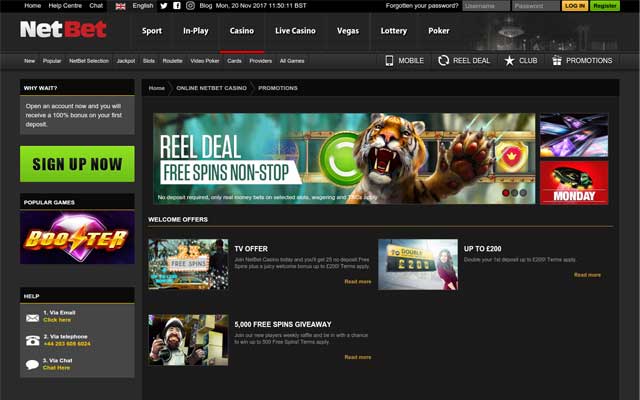Click Forgotten your password link

tap(422, 6)
